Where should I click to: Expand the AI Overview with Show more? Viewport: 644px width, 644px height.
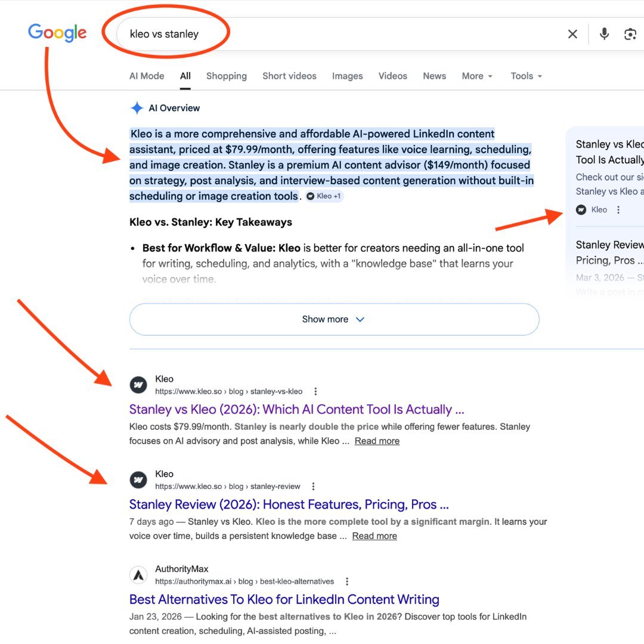[x=334, y=319]
